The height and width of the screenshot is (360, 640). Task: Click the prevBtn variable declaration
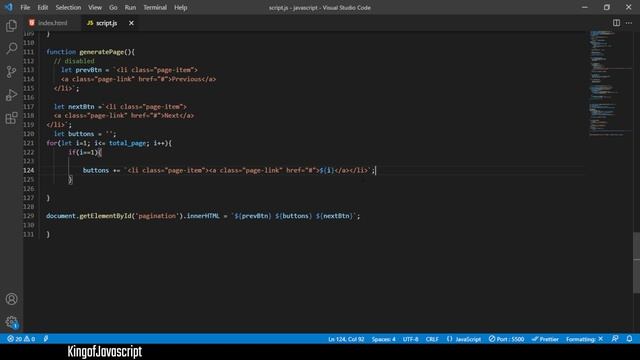pos(89,70)
